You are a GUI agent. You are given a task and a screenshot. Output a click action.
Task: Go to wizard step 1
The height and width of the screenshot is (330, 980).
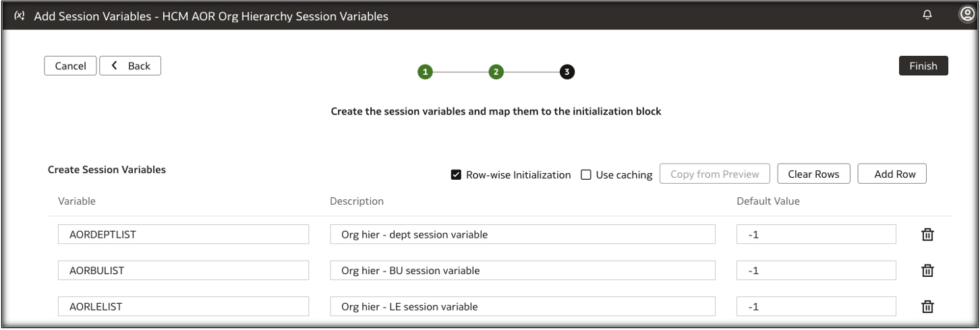click(x=425, y=71)
